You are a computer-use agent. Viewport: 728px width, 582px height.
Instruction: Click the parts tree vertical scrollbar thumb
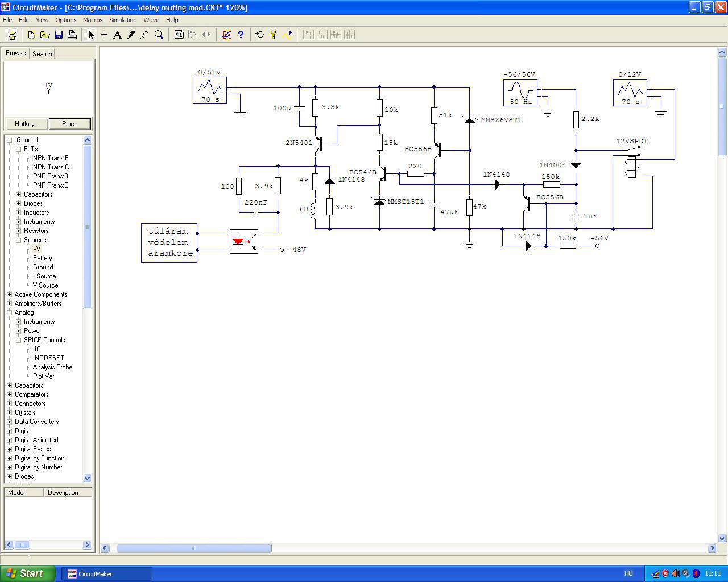(88, 227)
